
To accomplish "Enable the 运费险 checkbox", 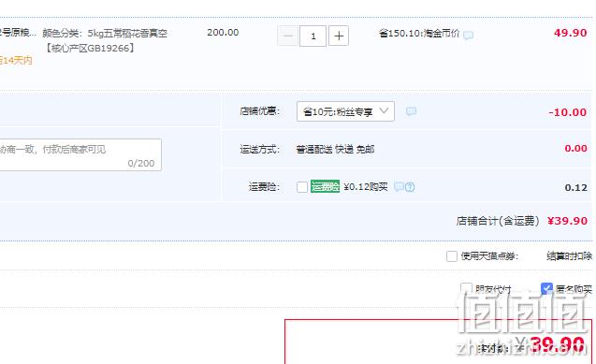I will tap(302, 187).
